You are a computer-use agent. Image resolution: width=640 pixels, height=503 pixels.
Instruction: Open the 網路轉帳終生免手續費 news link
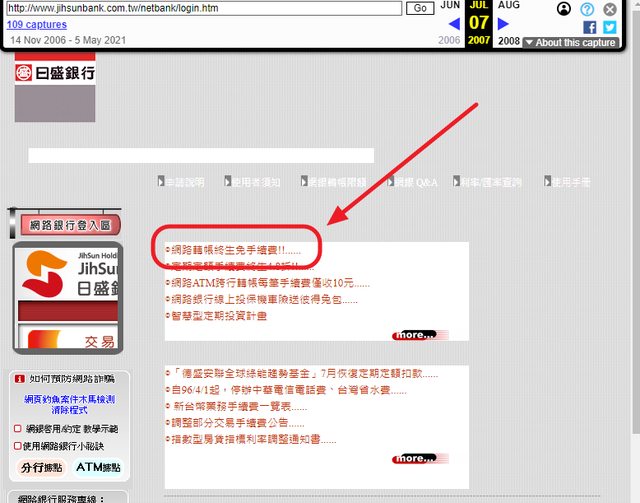pyautogui.click(x=234, y=250)
